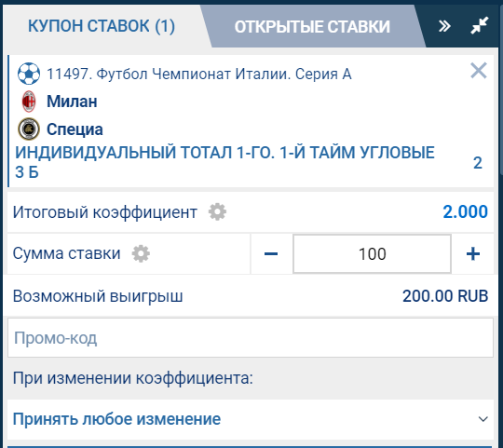The image size is (503, 448).
Task: Switch to Открытые ставки tab
Action: point(312,26)
